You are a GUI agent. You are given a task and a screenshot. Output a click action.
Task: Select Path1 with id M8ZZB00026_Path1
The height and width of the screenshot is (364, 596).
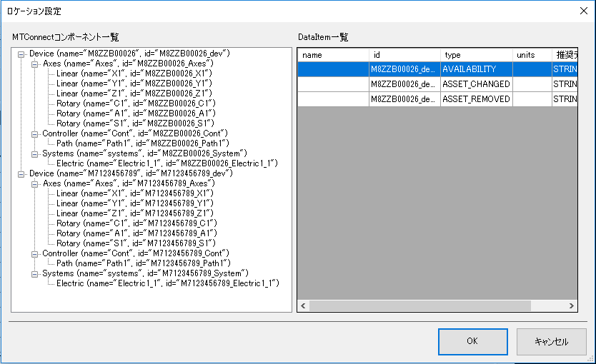[x=143, y=143]
